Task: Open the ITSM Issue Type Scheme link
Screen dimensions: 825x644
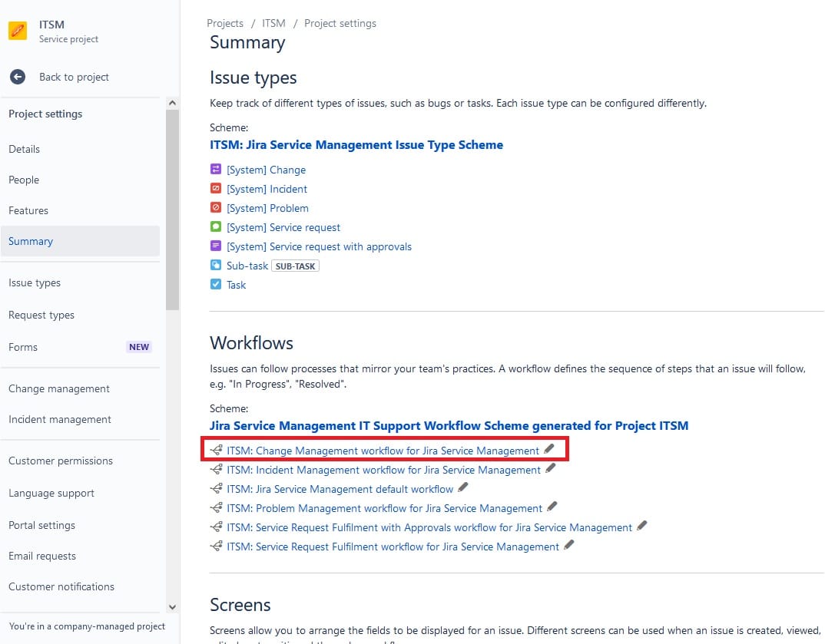Action: tap(356, 144)
